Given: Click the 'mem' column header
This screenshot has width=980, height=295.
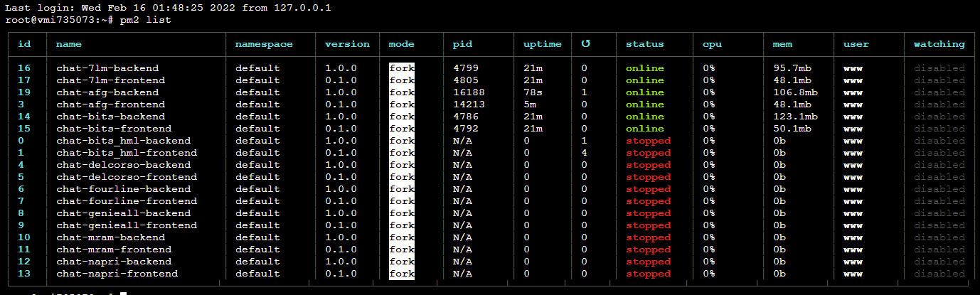Looking at the screenshot, I should [782, 44].
